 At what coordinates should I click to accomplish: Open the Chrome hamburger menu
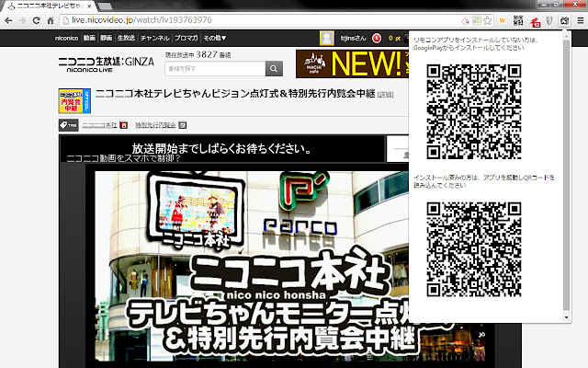pos(580,20)
